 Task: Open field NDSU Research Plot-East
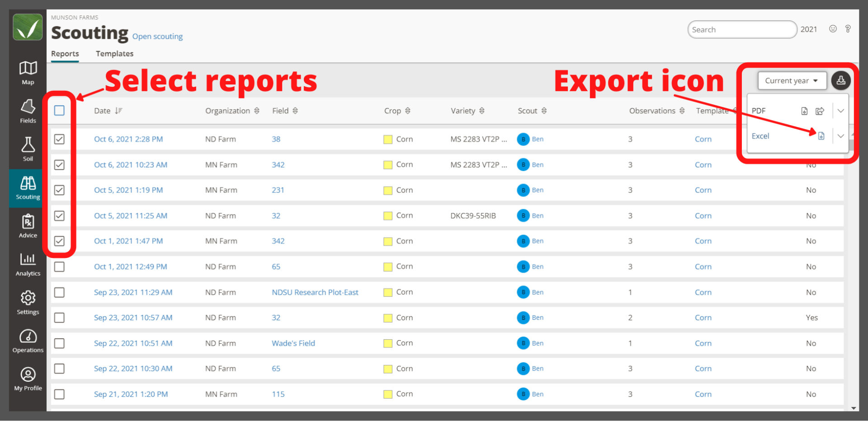(x=315, y=292)
